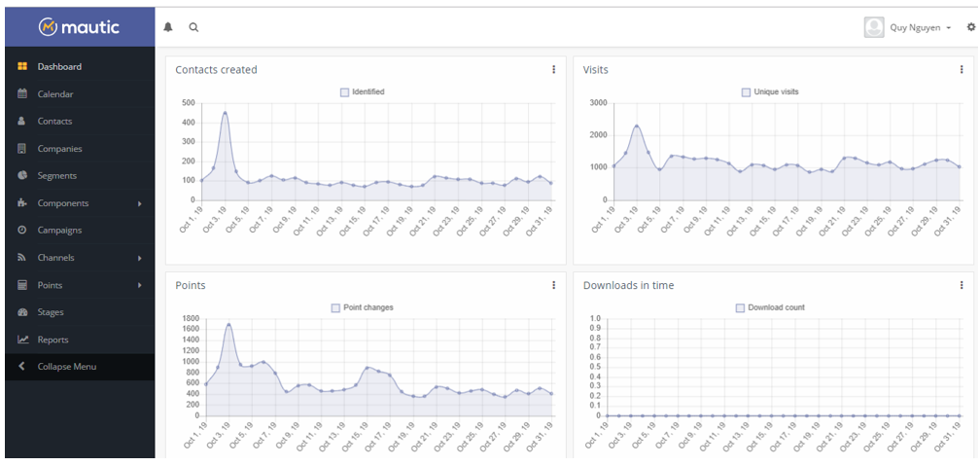
Task: Click the search magnifier icon
Action: point(193,27)
